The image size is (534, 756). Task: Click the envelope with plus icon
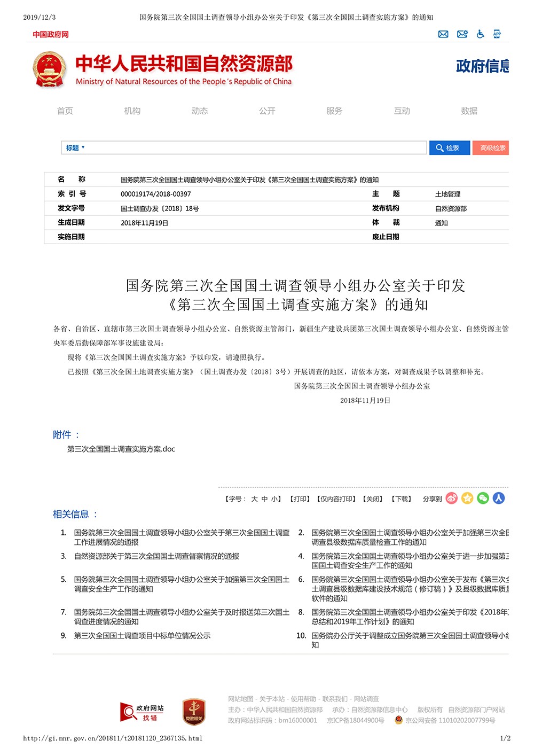(462, 34)
